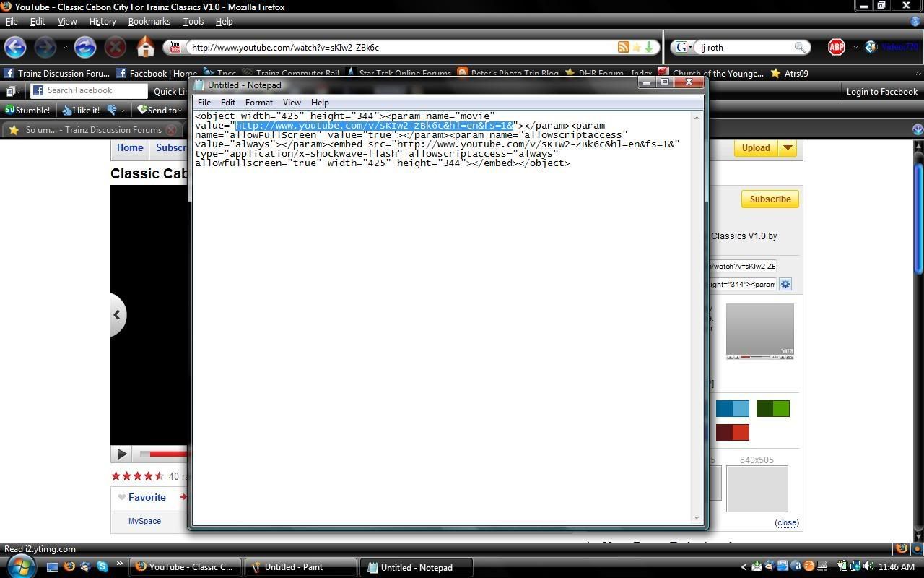Click the Firefox Forward arrow button
Viewport: 924px width, 578px height.
[45, 48]
